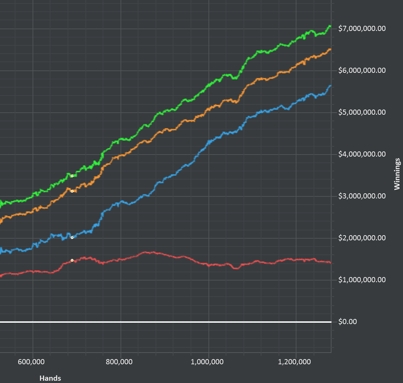Select the white marker on the red line
This screenshot has width=403, height=383.
click(72, 260)
